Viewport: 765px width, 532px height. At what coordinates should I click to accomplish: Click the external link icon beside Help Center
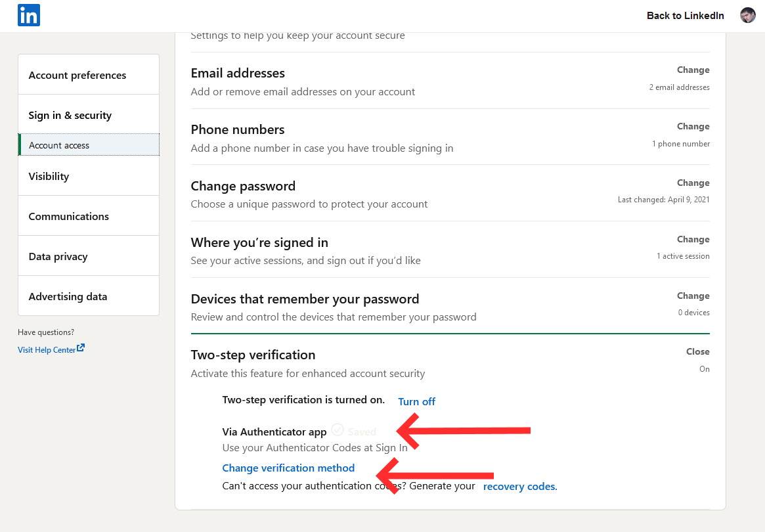(81, 348)
